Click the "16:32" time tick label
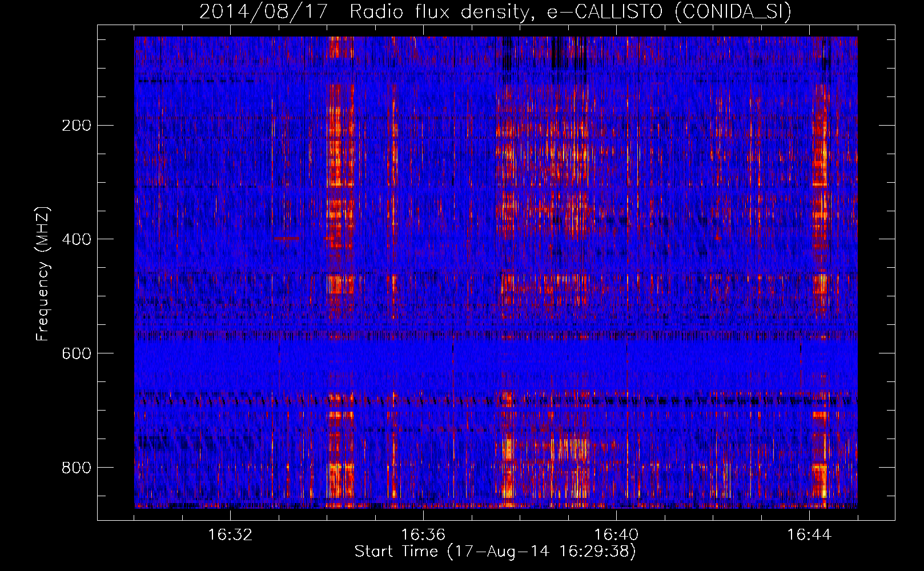 click(x=230, y=535)
